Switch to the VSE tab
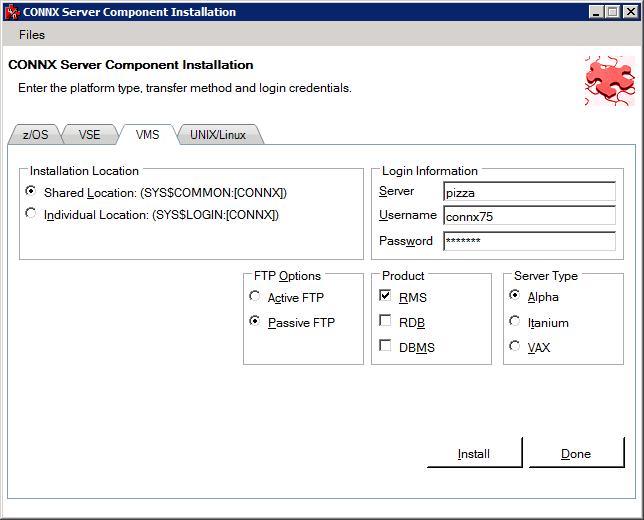644x520 pixels. 90,135
